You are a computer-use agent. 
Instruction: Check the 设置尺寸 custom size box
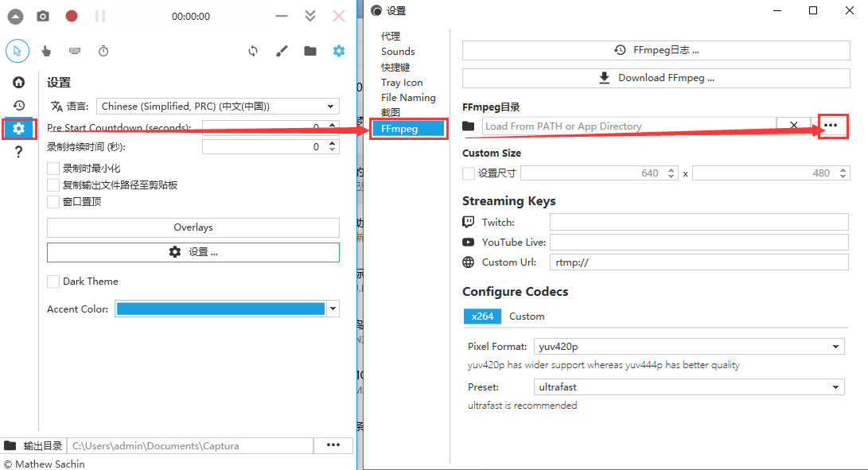point(469,173)
